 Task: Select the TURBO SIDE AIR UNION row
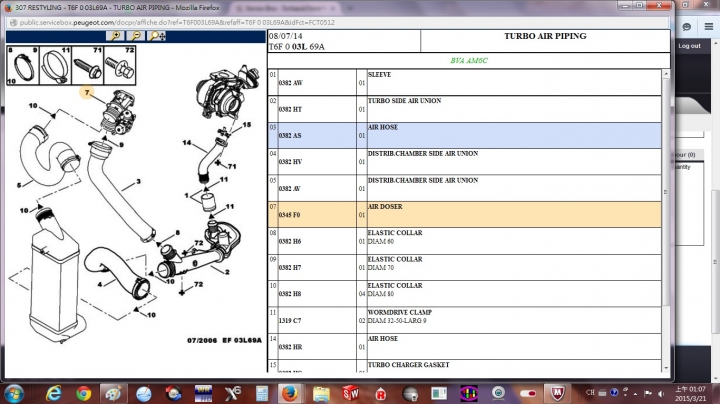pos(465,109)
